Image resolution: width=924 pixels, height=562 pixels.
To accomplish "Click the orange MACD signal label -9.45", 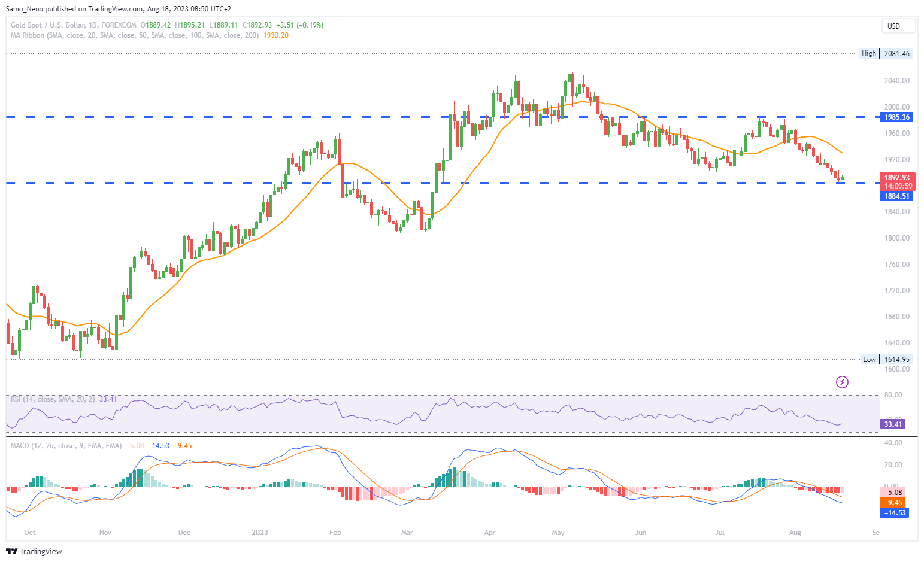I will pyautogui.click(x=893, y=503).
